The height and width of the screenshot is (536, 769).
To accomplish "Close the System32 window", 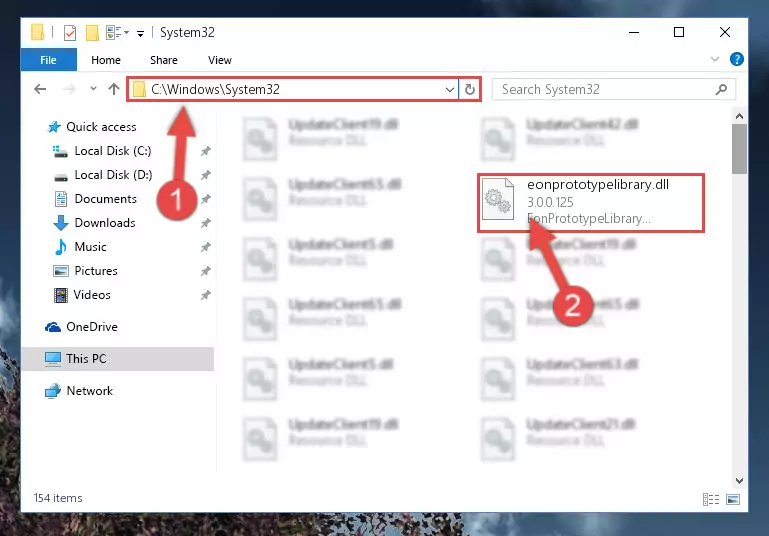I will pos(724,32).
